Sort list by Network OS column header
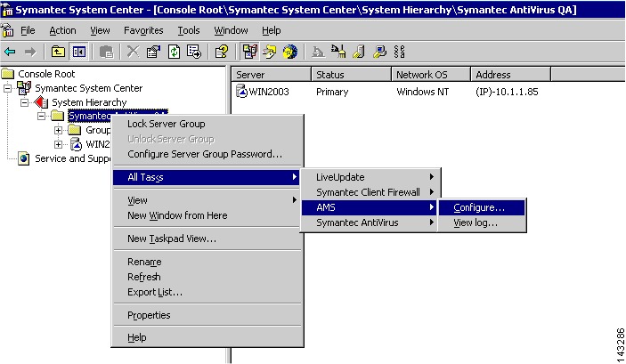Image resolution: width=626 pixels, height=364 pixels. pyautogui.click(x=431, y=75)
